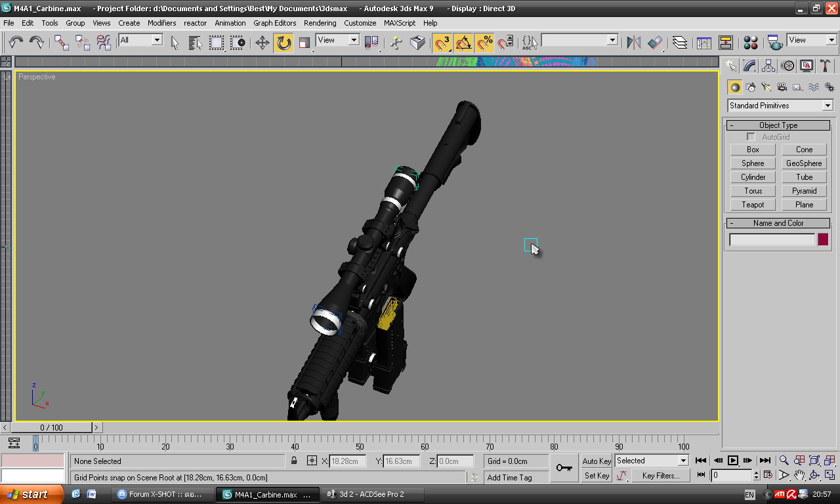Click the Key Filters button
This screenshot has height=504, width=840.
tap(660, 476)
